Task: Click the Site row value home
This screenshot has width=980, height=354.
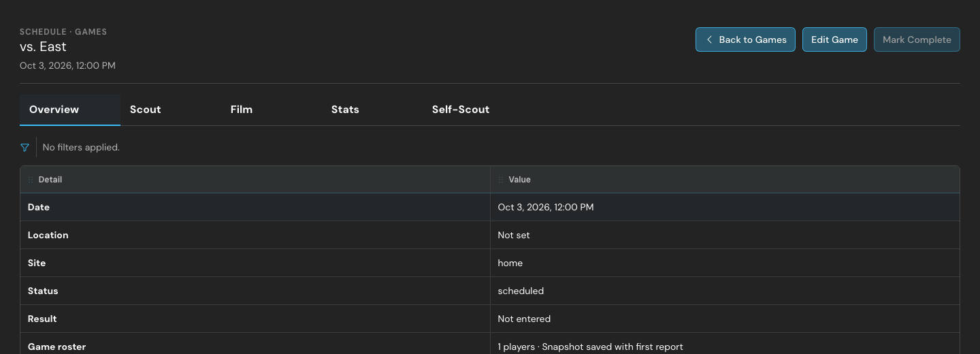Action: point(510,263)
